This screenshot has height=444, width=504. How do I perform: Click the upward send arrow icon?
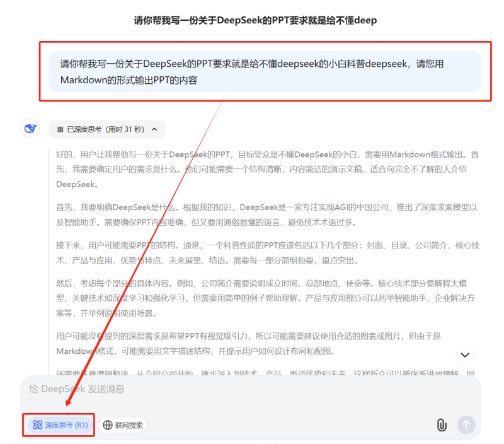click(x=466, y=424)
